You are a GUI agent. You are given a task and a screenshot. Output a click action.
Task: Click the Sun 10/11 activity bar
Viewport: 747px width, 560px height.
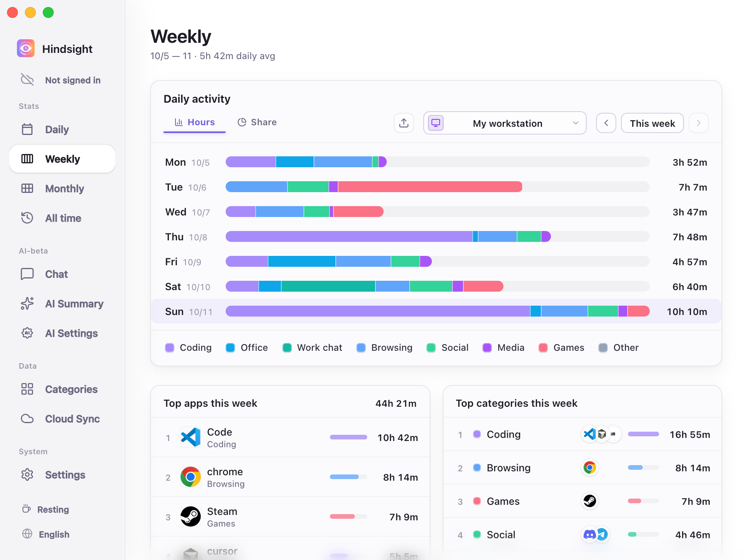coord(438,311)
